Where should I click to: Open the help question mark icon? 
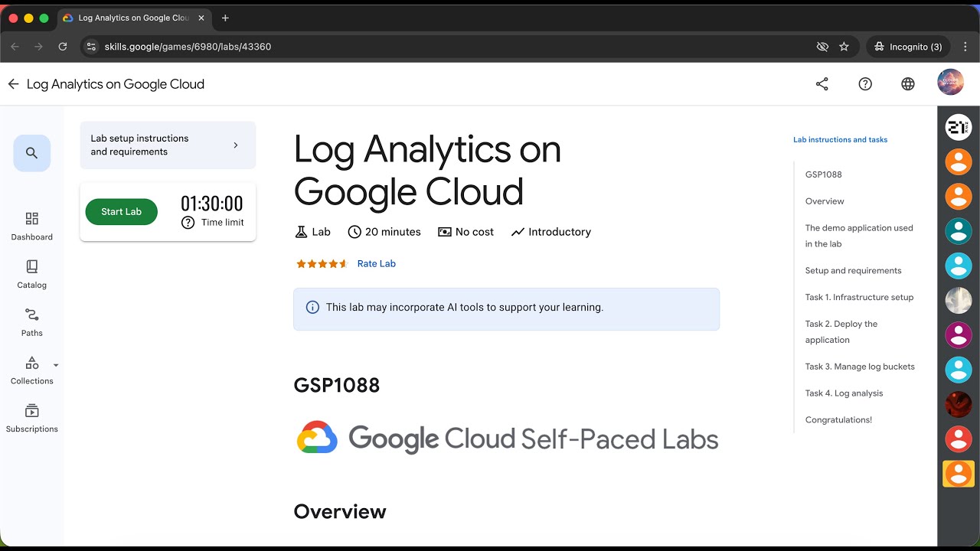tap(865, 84)
